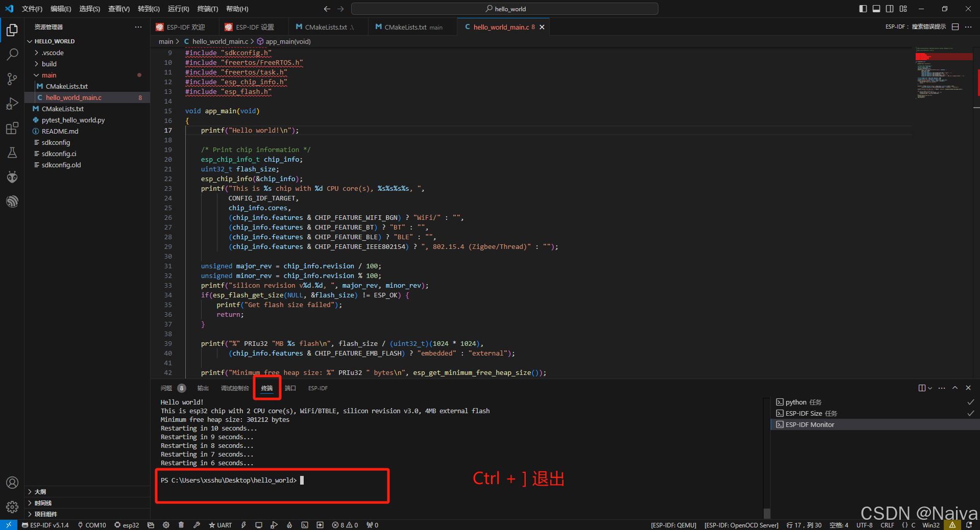980x530 pixels.
Task: Toggle the panel layout icon in title bar
Action: point(876,9)
